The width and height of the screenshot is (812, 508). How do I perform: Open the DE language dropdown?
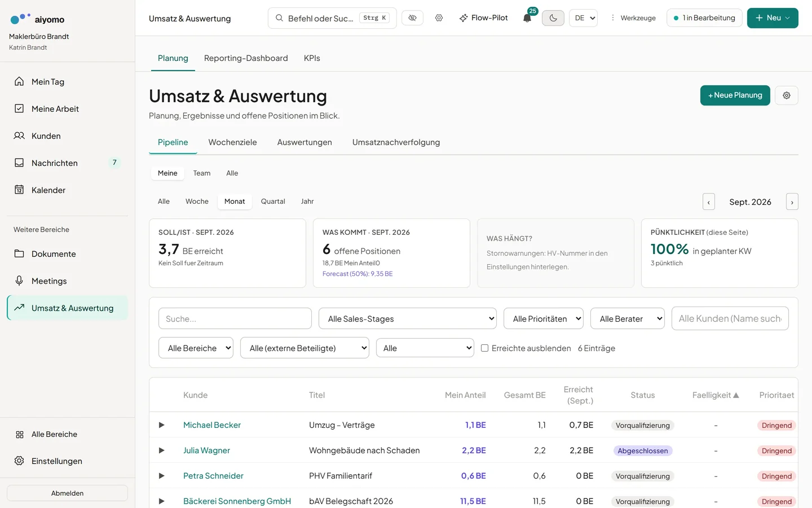pos(583,18)
